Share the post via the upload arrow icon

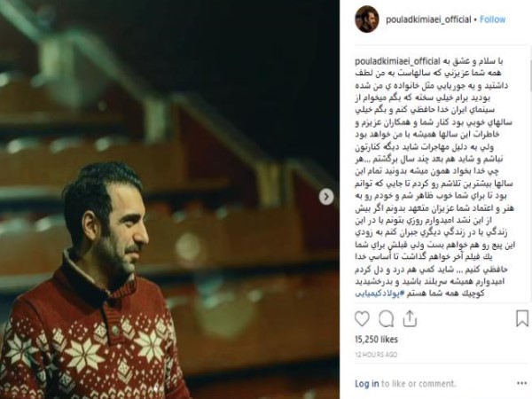click(410, 319)
